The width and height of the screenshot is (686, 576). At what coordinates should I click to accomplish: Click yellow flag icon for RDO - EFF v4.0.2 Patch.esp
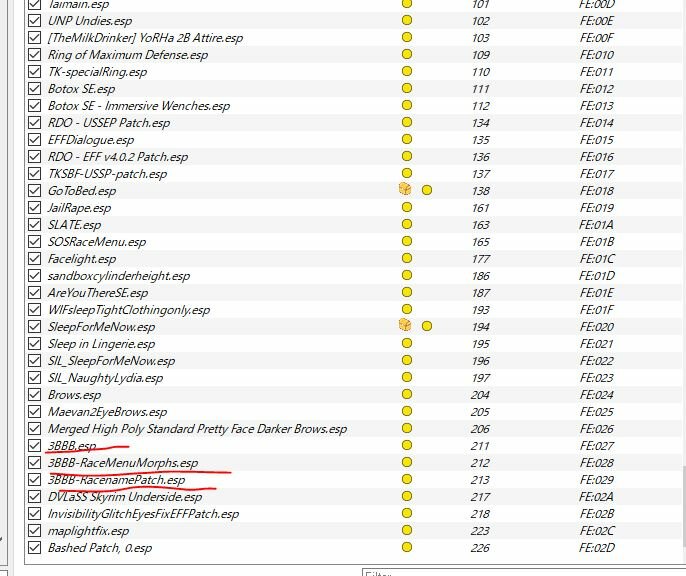[407, 156]
